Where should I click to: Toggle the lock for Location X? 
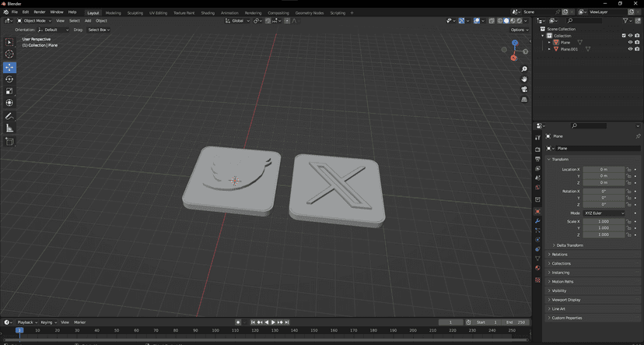(x=631, y=169)
